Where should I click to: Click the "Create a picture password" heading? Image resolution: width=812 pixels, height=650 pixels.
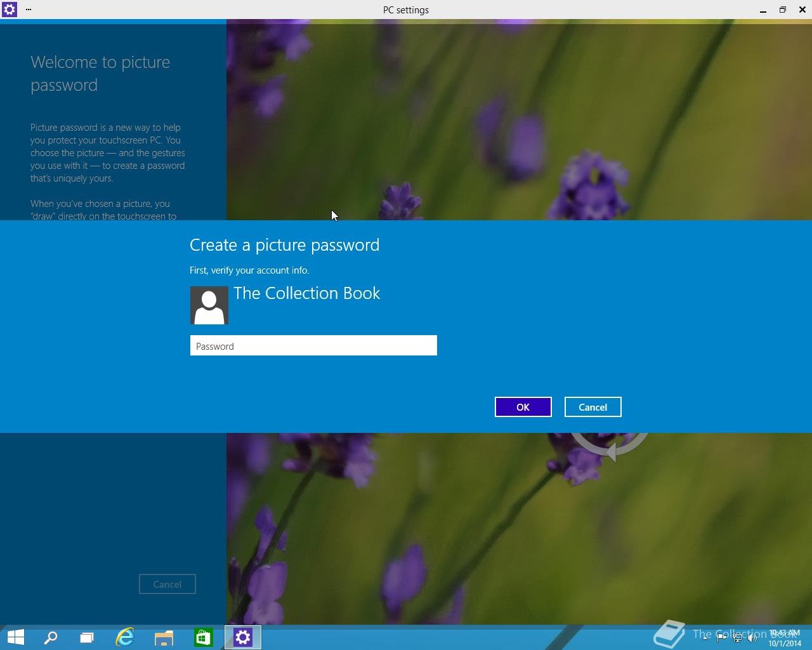pyautogui.click(x=284, y=245)
